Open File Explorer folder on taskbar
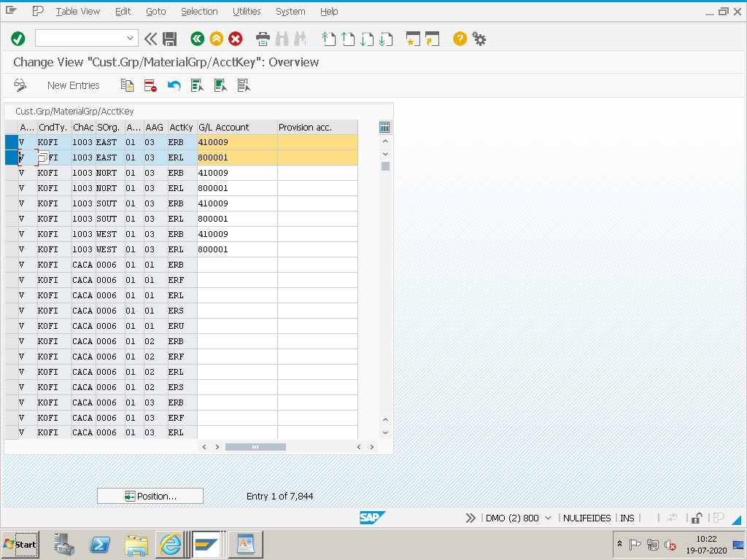 click(136, 544)
